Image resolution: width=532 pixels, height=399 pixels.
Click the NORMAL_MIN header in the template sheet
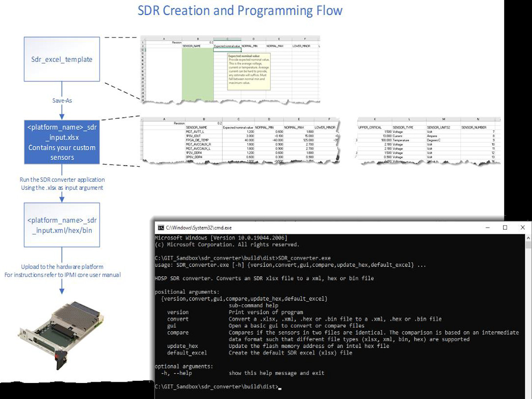250,46
